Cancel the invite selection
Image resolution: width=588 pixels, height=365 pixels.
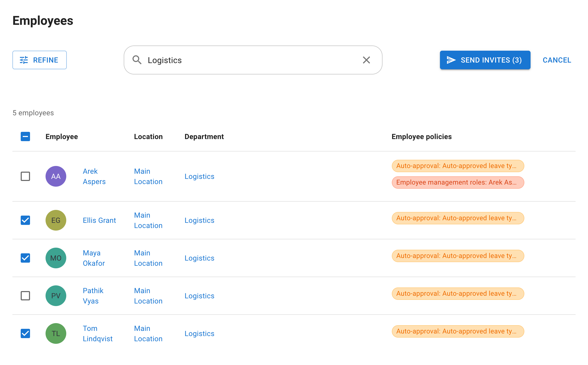tap(557, 60)
